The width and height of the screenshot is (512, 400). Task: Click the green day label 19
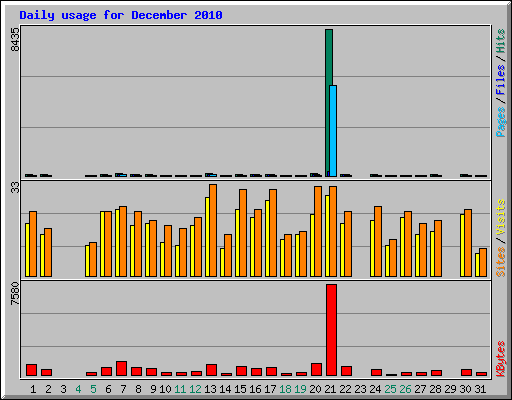point(300,389)
